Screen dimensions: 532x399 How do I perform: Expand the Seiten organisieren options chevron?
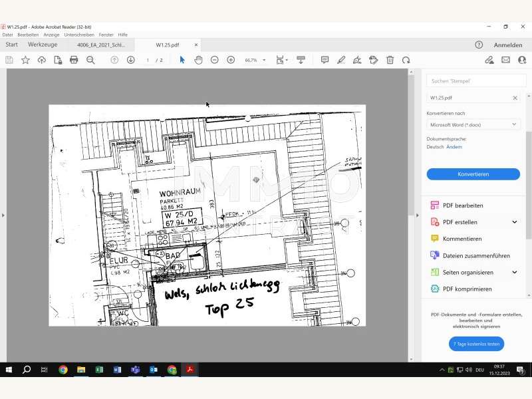click(x=514, y=273)
